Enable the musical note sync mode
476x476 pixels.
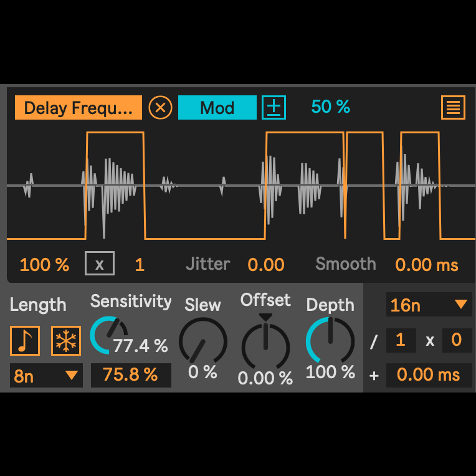(x=25, y=341)
